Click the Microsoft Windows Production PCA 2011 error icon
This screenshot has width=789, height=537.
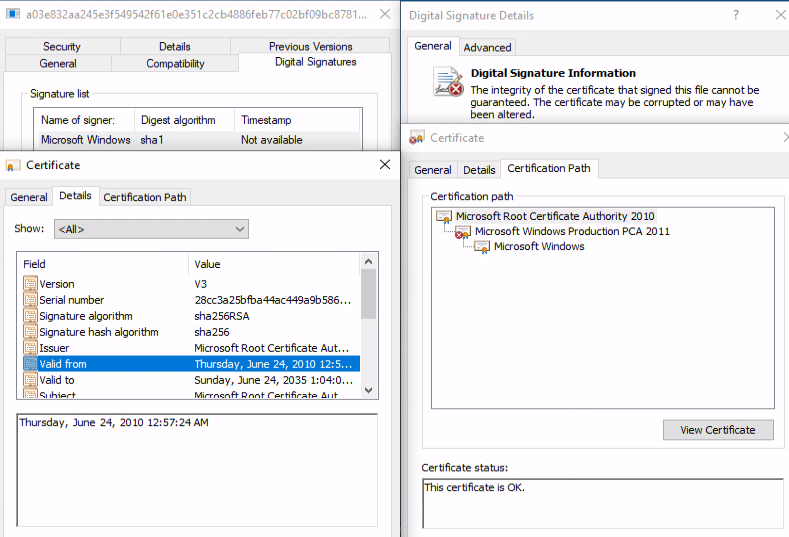click(x=462, y=232)
